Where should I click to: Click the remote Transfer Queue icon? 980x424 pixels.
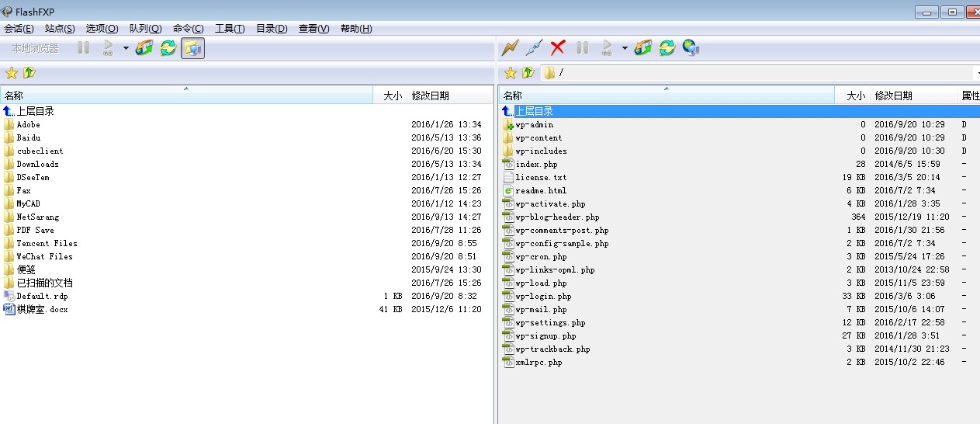642,48
